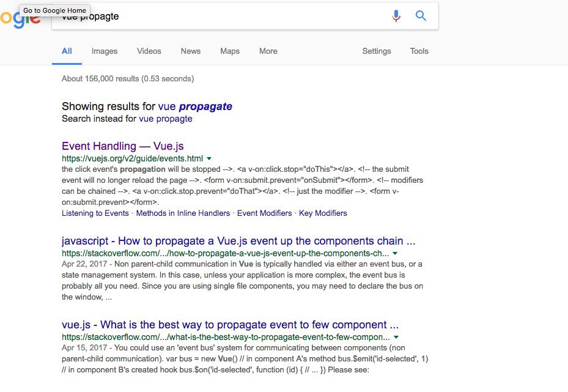Switch to the Images tab
The image size is (568, 392).
(105, 51)
